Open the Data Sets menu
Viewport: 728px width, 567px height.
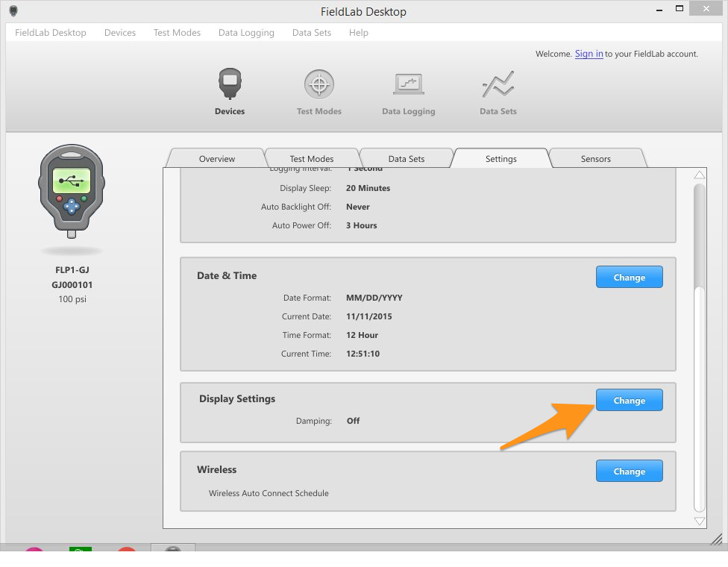pos(312,33)
